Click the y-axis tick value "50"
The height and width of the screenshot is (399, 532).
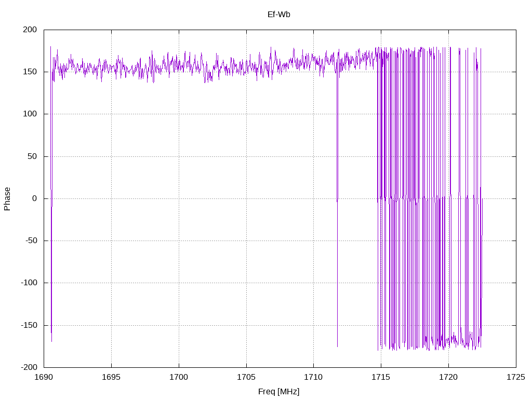[32, 156]
